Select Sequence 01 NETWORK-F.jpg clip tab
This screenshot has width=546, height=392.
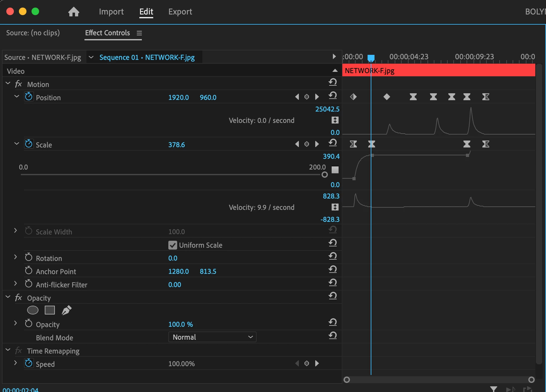147,57
